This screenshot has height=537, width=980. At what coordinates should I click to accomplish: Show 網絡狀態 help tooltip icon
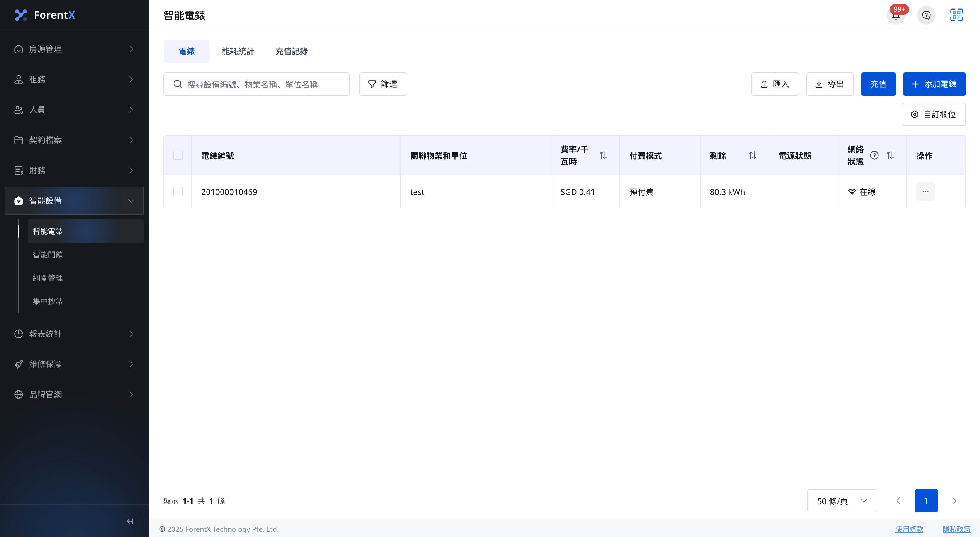[874, 155]
